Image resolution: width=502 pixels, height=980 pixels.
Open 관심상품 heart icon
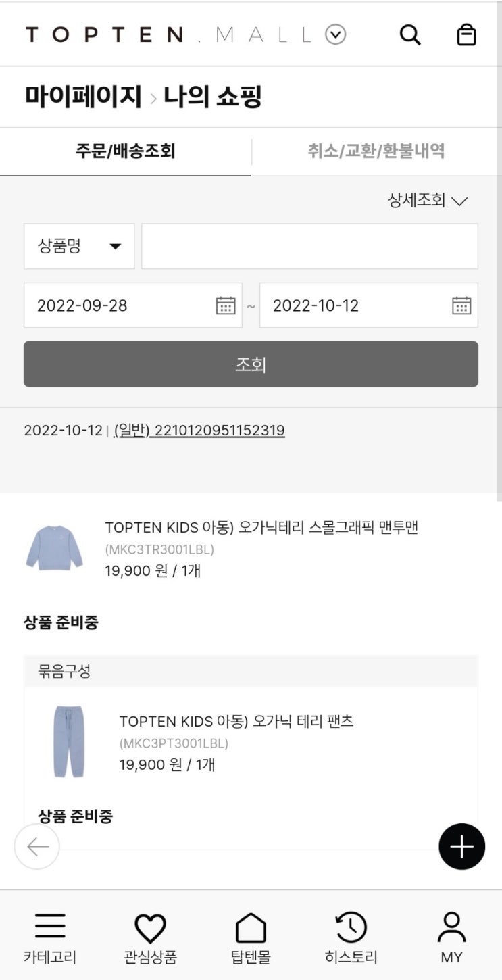(150, 928)
